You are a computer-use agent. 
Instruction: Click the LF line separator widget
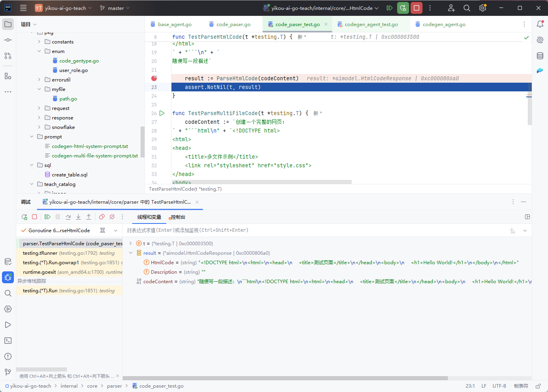point(484,386)
